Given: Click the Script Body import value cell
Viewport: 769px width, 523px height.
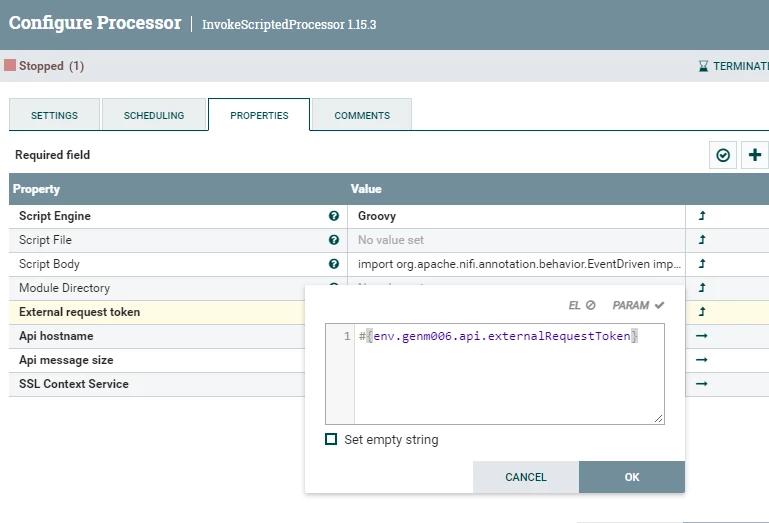Looking at the screenshot, I should click(x=516, y=264).
